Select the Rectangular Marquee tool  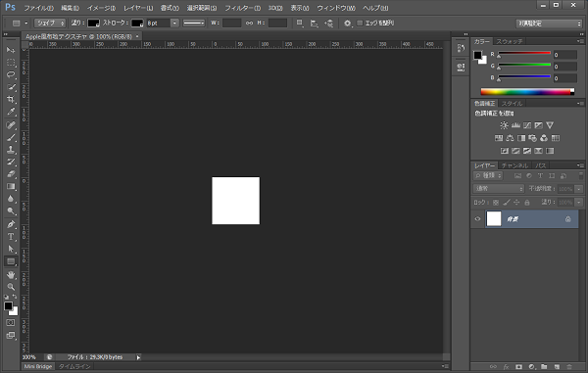pos(11,63)
